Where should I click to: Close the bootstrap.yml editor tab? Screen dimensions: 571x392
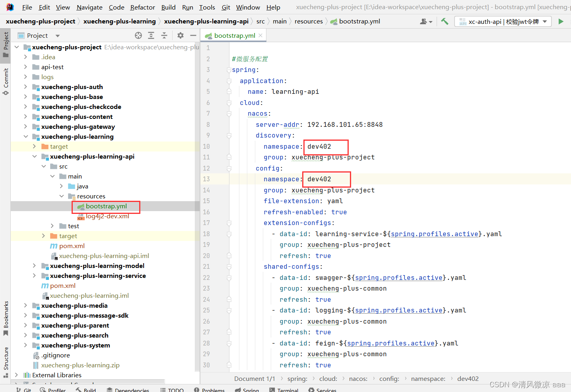click(x=260, y=35)
